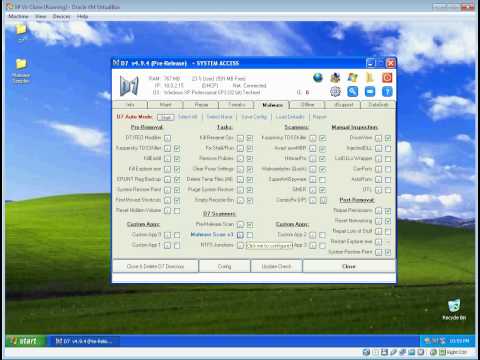Click the yellow folder icon in D7 header
480x360 pixels.
tap(370, 78)
